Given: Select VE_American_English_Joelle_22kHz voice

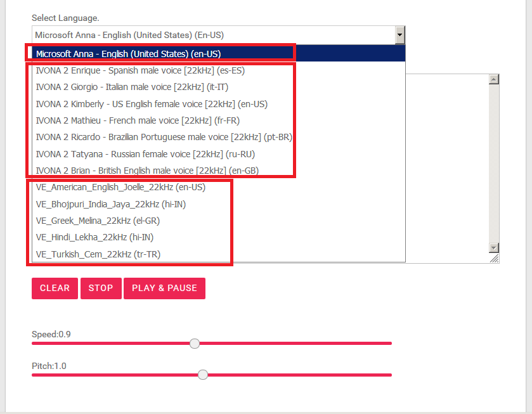Looking at the screenshot, I should [x=219, y=187].
